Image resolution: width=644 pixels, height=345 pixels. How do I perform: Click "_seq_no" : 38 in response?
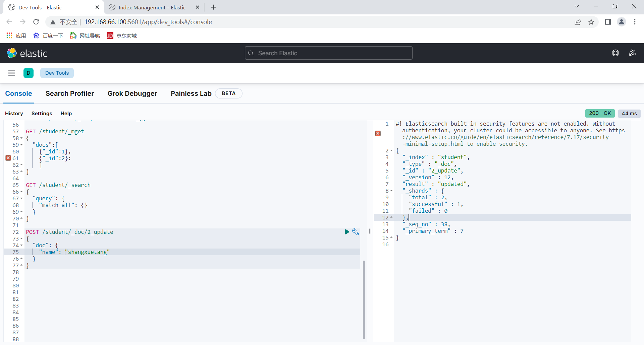pos(426,224)
